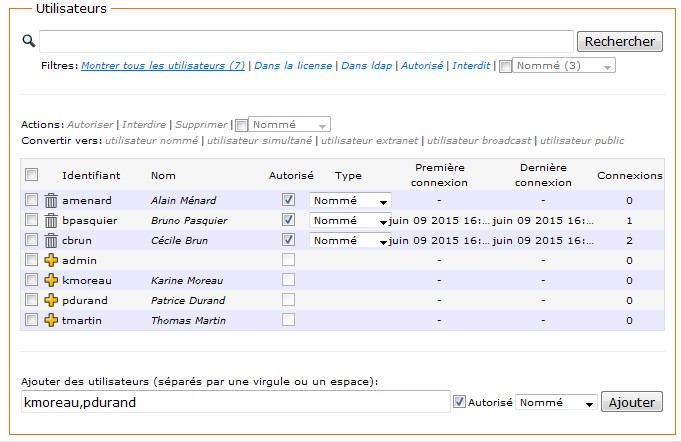Sort table by Connexions column header

pos(629,175)
